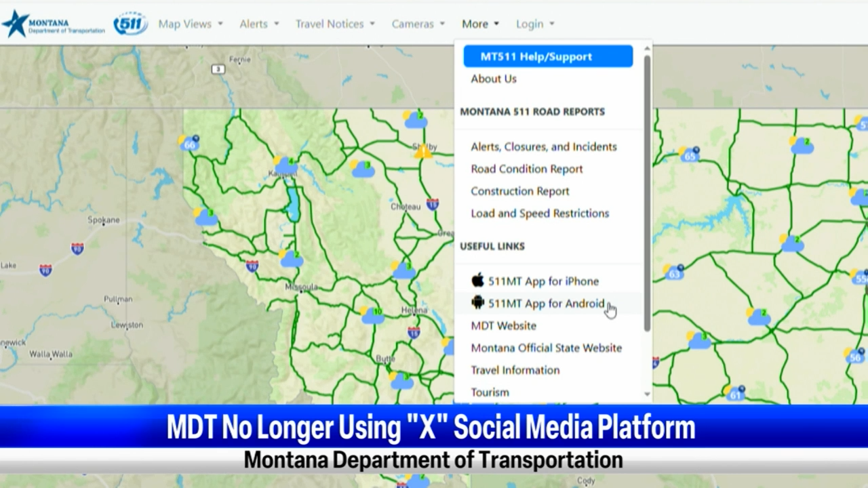Click the Android robot icon

pos(478,303)
